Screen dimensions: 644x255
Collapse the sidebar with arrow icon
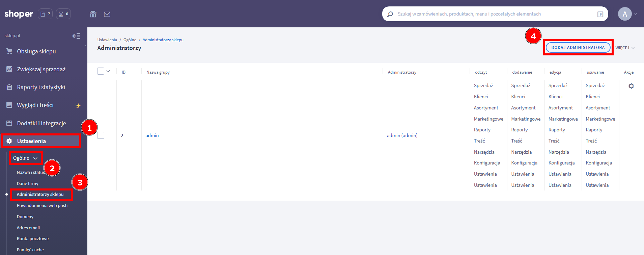coord(76,36)
